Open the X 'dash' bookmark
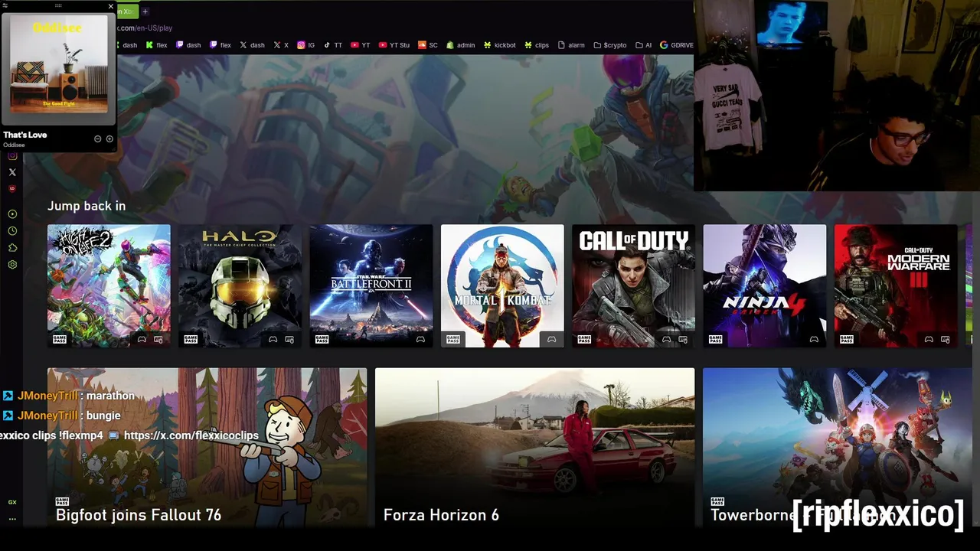Image resolution: width=980 pixels, height=551 pixels. (252, 45)
